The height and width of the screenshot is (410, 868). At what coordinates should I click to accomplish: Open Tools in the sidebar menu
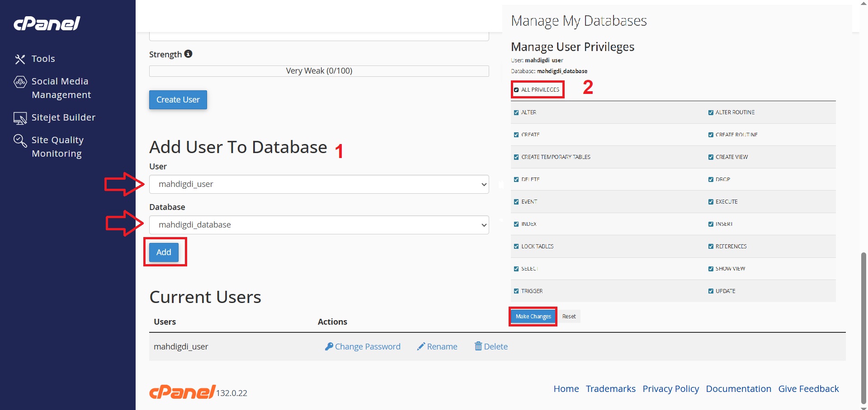point(43,59)
